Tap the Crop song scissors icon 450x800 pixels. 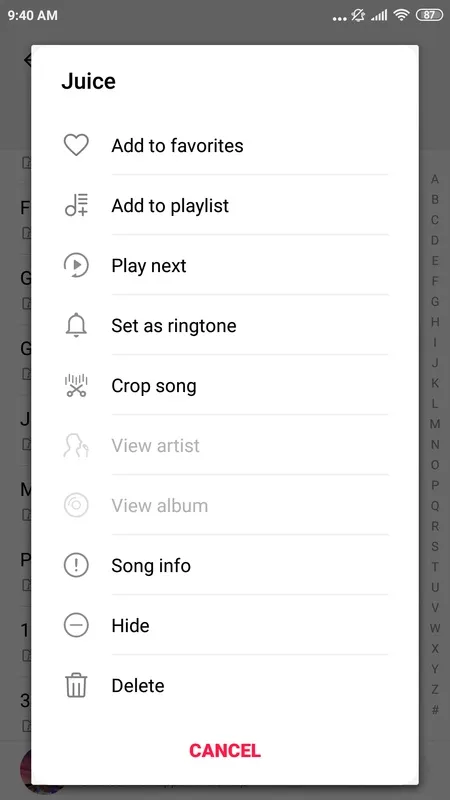[76, 386]
